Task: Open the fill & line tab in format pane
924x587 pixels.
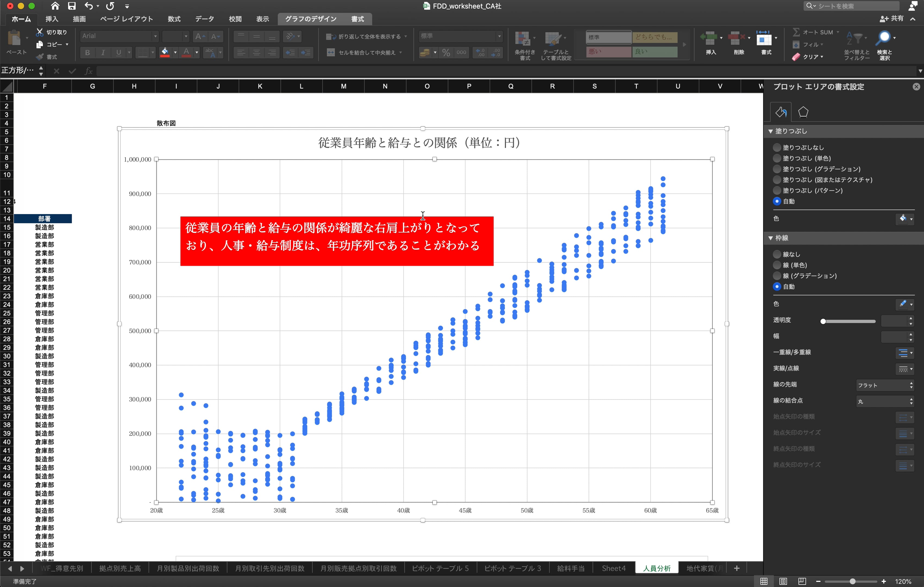Action: click(781, 112)
